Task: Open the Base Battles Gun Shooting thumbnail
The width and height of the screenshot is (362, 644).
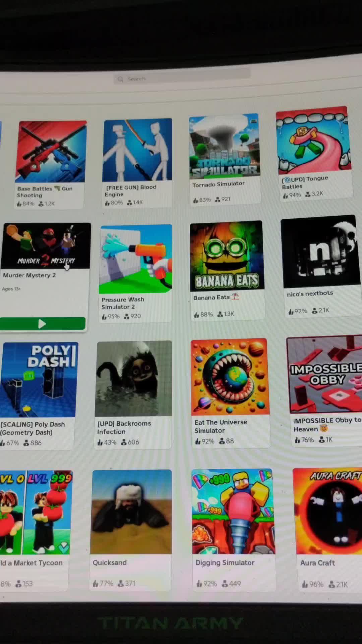Action: [x=51, y=151]
